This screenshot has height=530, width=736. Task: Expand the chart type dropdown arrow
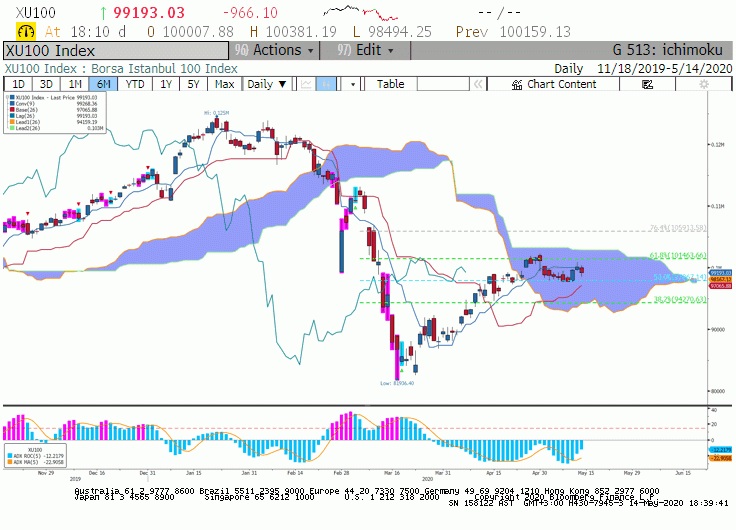coord(353,84)
